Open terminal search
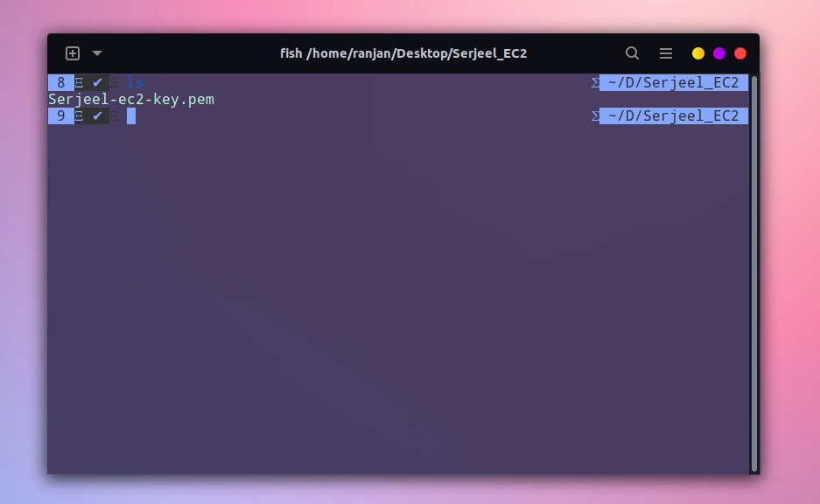820x504 pixels. 632,53
